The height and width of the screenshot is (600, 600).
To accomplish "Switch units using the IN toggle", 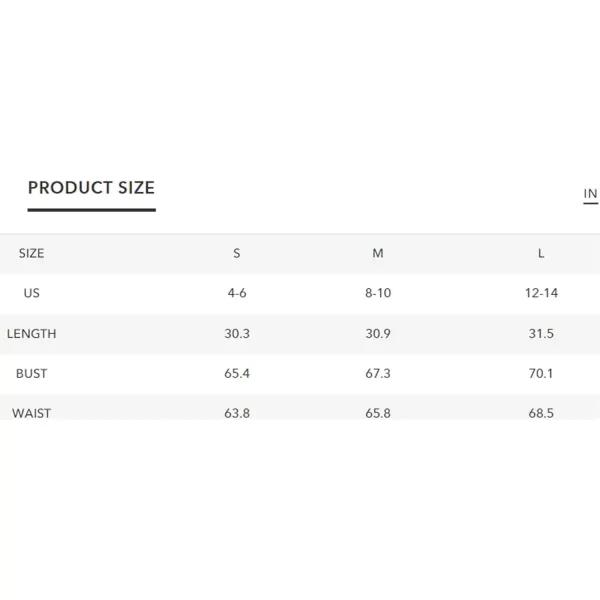I will [590, 194].
